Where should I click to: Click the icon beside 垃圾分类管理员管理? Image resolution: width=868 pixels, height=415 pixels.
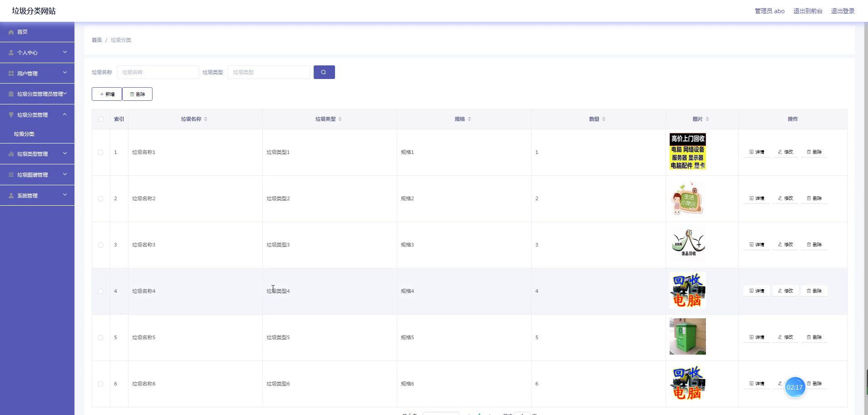pos(11,94)
